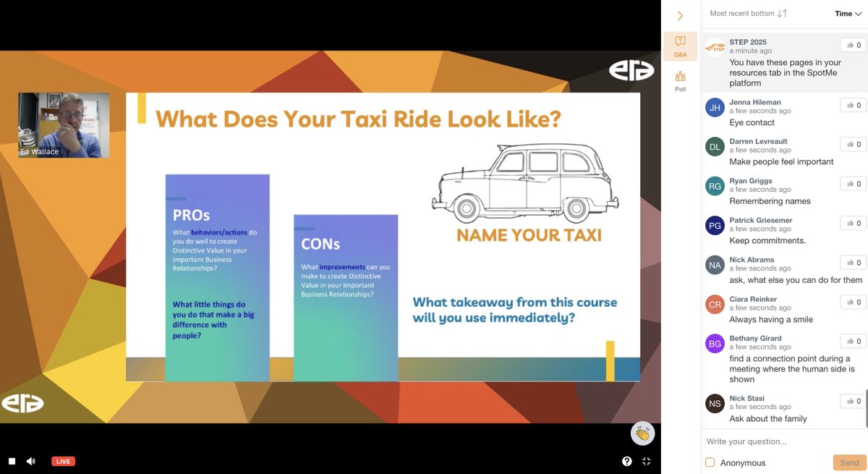Viewport: 868px width, 474px height.
Task: Check the Anonymous checkbox
Action: point(710,462)
